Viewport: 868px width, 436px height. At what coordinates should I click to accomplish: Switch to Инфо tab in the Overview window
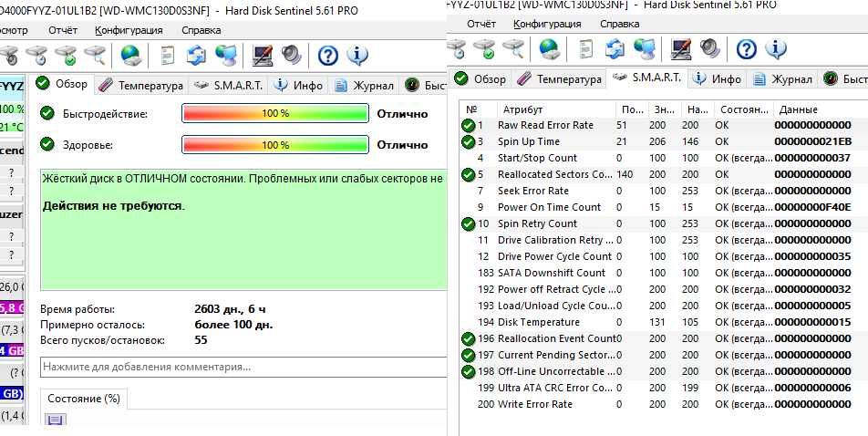point(299,86)
